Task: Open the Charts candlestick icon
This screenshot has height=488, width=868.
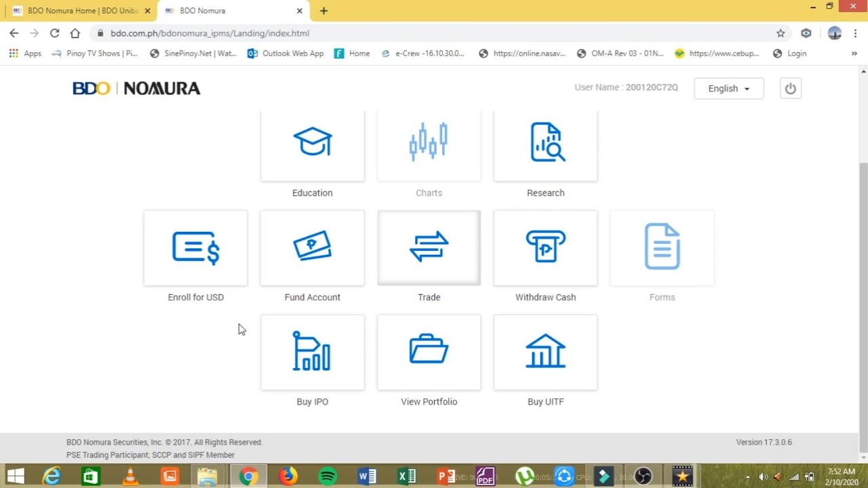Action: tap(429, 142)
